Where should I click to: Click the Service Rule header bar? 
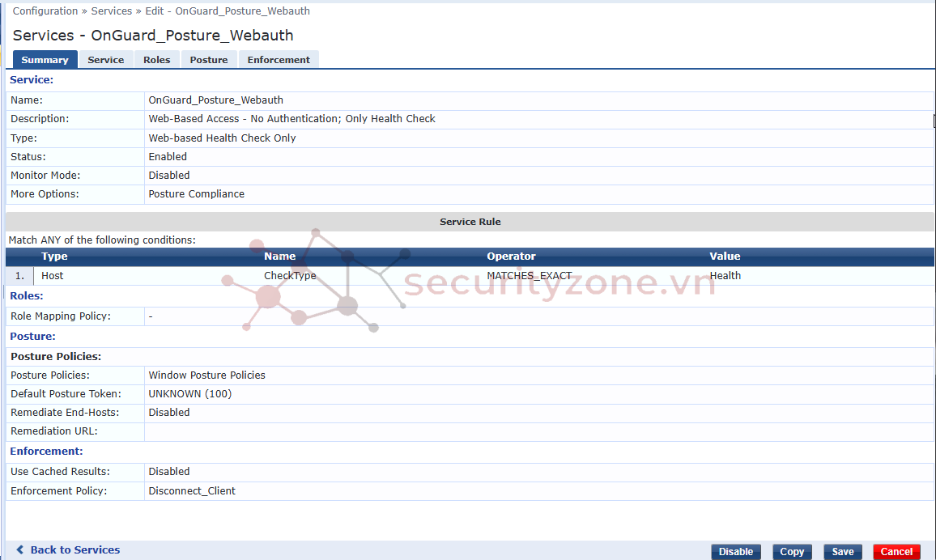click(470, 221)
